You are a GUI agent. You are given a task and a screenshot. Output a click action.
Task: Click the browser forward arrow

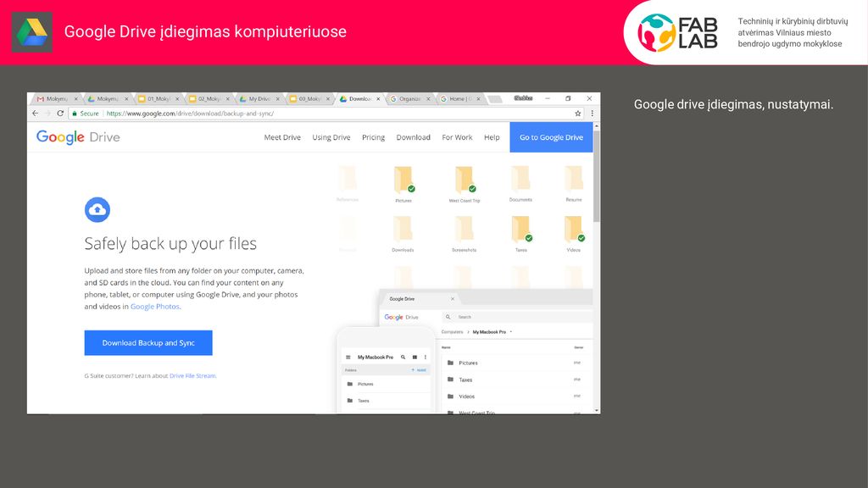(47, 114)
